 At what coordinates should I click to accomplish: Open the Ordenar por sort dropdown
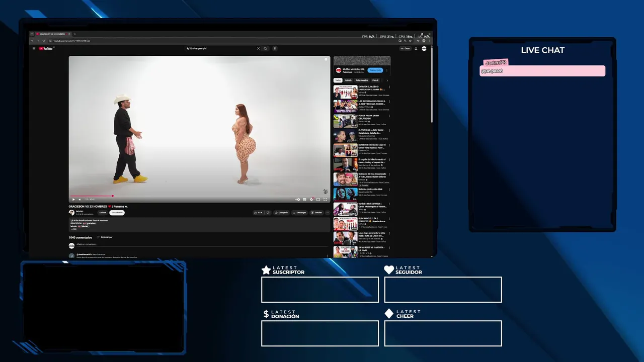(x=105, y=237)
